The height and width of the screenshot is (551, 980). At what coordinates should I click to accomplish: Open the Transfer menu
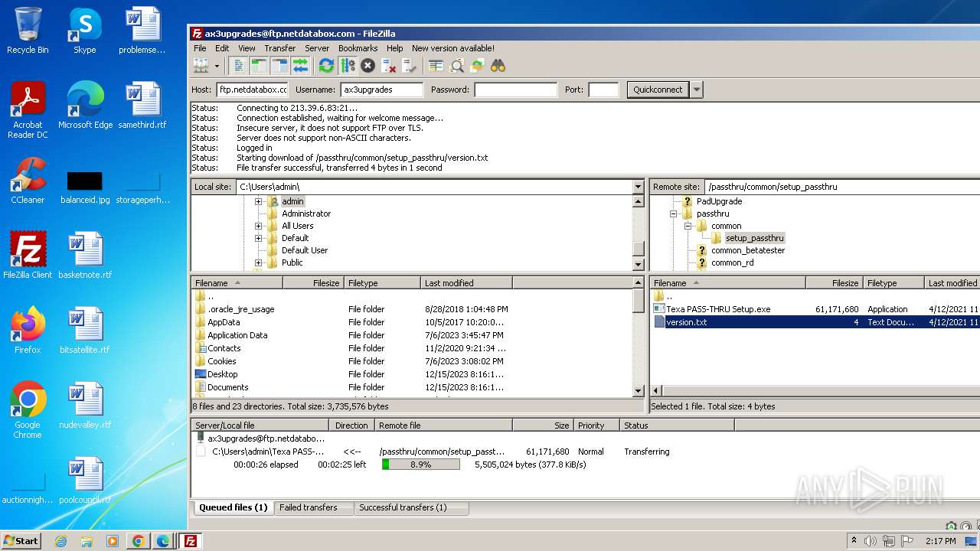click(280, 48)
